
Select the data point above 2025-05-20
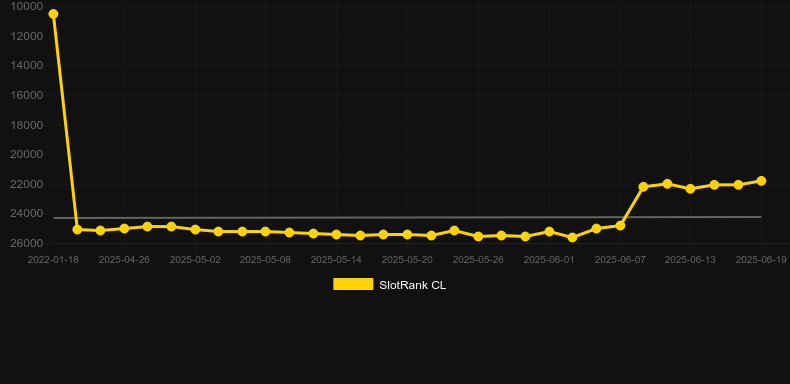coord(407,234)
